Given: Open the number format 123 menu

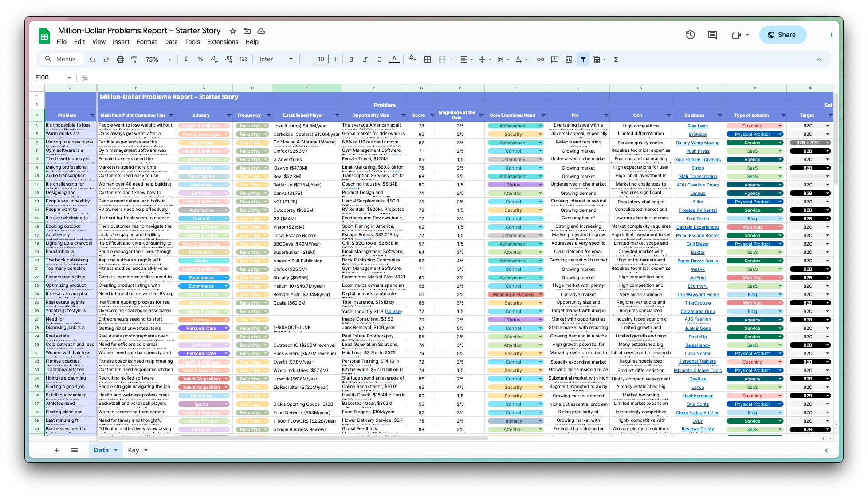Looking at the screenshot, I should pyautogui.click(x=244, y=59).
